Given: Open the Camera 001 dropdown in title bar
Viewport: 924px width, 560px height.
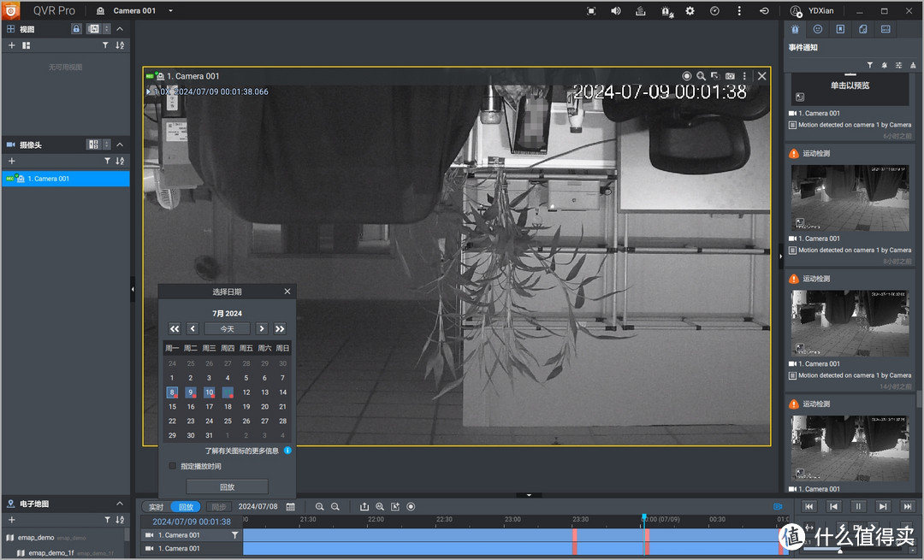Looking at the screenshot, I should 171,11.
